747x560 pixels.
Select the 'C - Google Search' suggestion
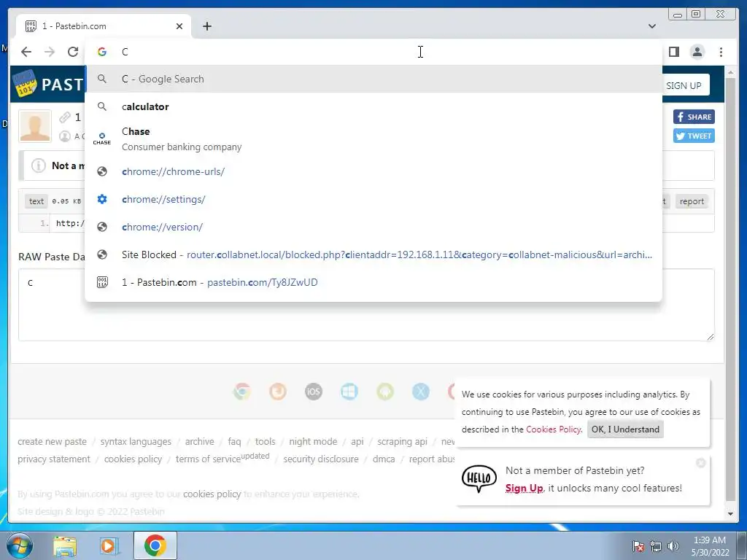(373, 79)
